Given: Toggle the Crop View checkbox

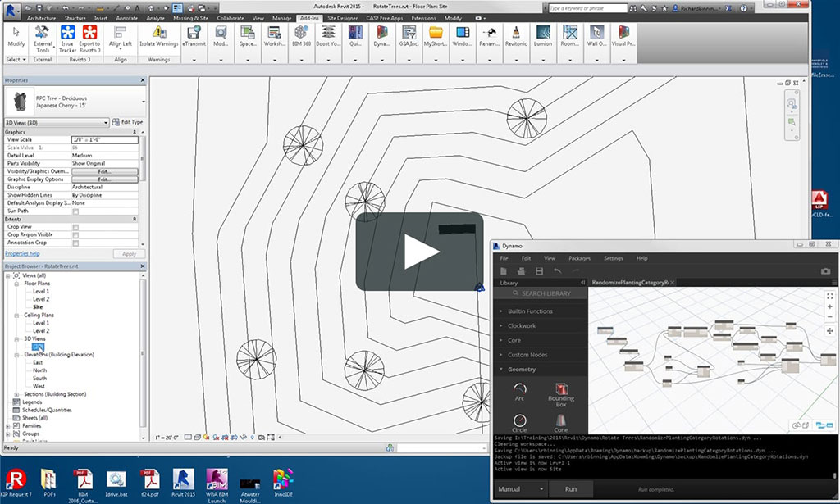Looking at the screenshot, I should pos(75,227).
